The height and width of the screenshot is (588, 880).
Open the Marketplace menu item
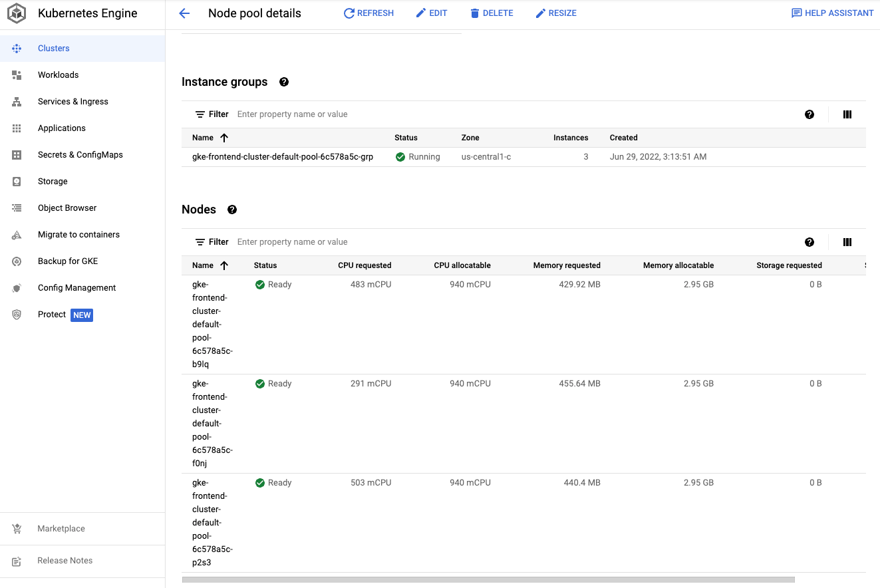(61, 528)
